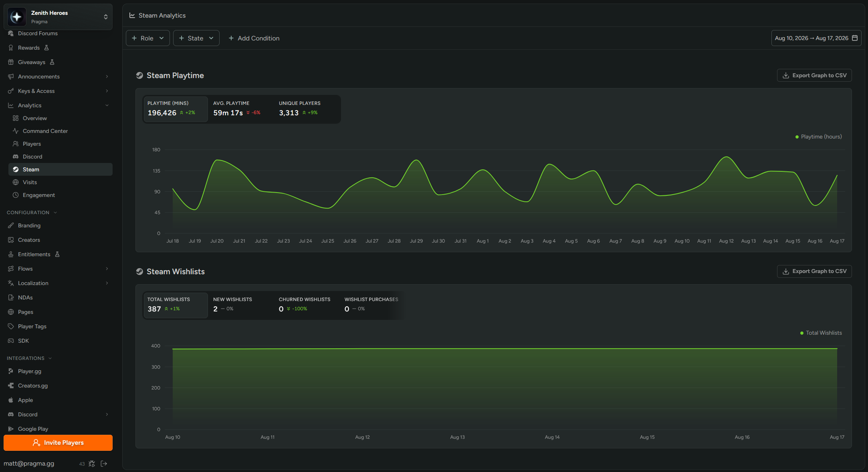Click the NDAs document icon
The width and height of the screenshot is (868, 472).
(11, 297)
